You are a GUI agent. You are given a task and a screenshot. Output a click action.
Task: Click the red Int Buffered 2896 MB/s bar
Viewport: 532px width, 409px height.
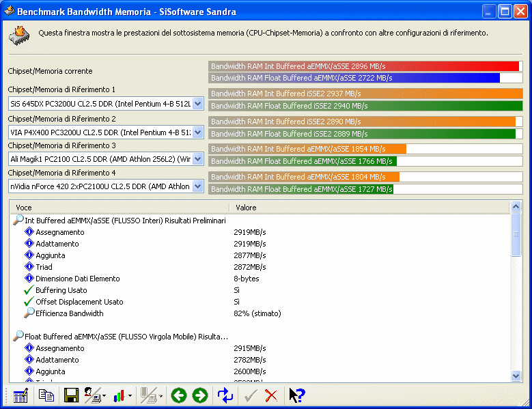[364, 66]
